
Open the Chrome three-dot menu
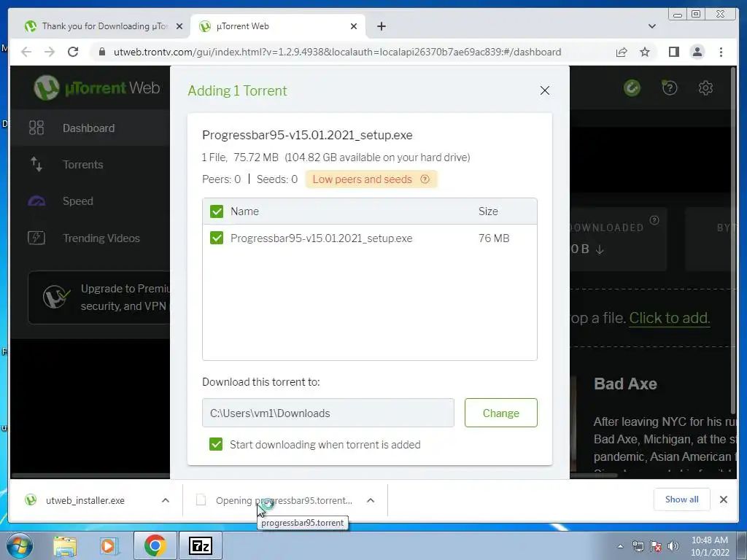(x=721, y=52)
